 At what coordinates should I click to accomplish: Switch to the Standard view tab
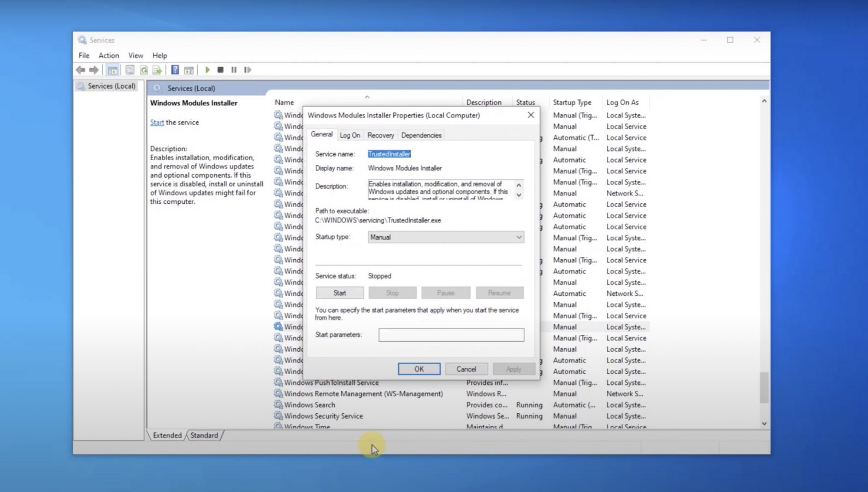point(204,435)
